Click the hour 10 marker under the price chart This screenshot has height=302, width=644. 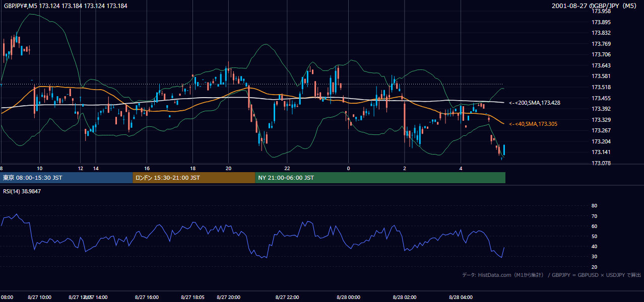point(39,168)
